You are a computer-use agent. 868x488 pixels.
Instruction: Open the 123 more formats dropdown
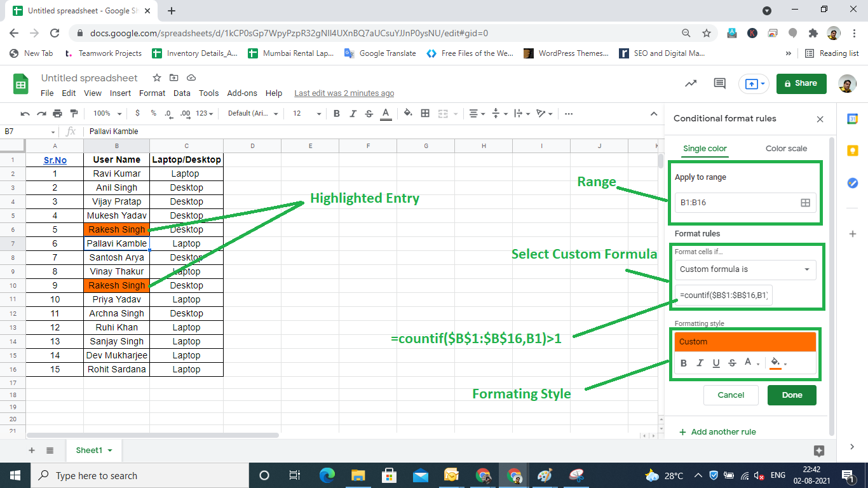[x=205, y=113]
